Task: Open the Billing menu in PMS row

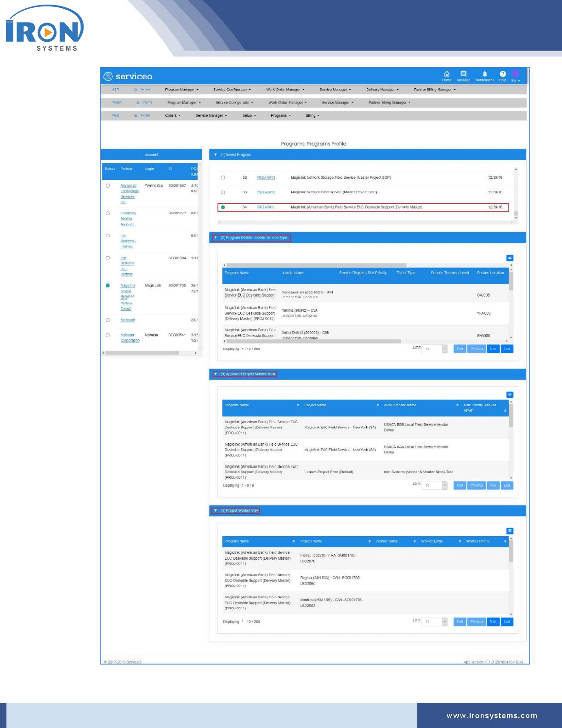Action: point(312,115)
